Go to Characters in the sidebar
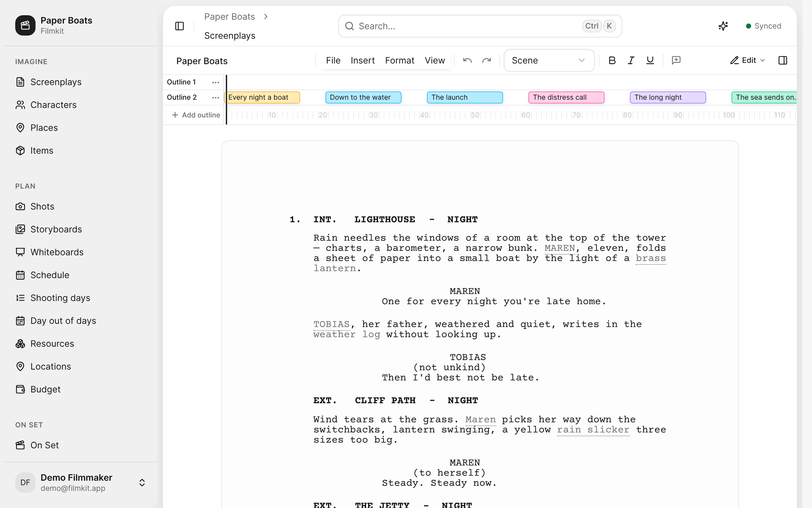812x508 pixels. pos(81,105)
